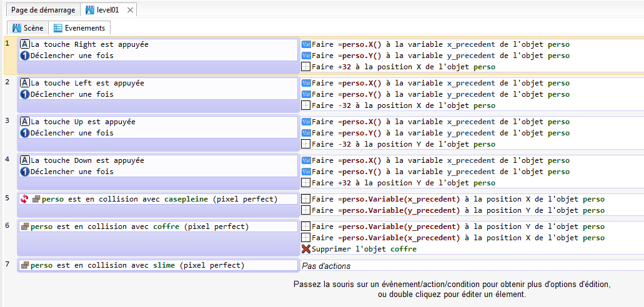The image size is (644, 307).
Task: Click the keyboard icon of Down key condition
Action: 24,160
